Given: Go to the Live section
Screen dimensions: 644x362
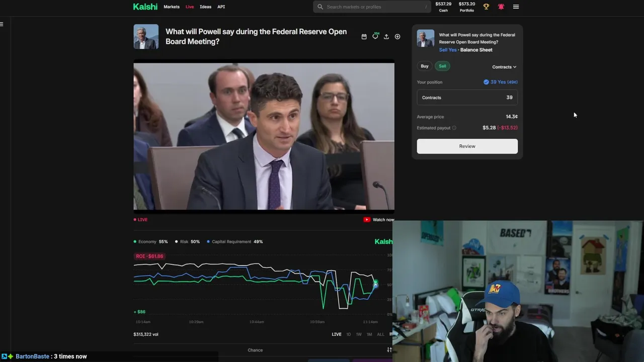Looking at the screenshot, I should coord(190,7).
